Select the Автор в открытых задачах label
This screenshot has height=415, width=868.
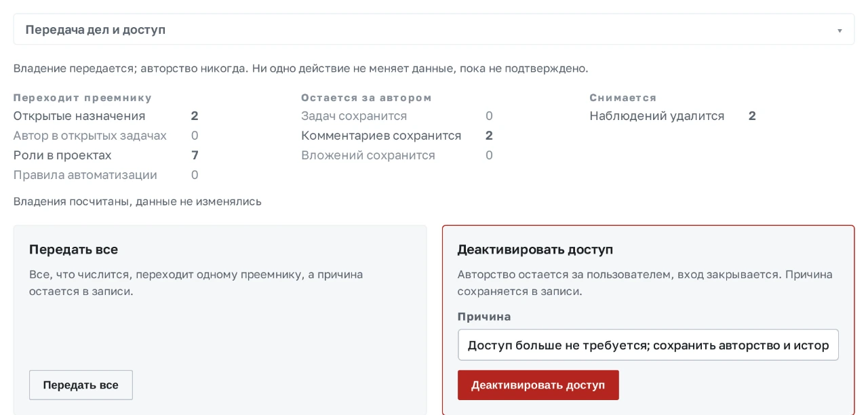coord(90,136)
